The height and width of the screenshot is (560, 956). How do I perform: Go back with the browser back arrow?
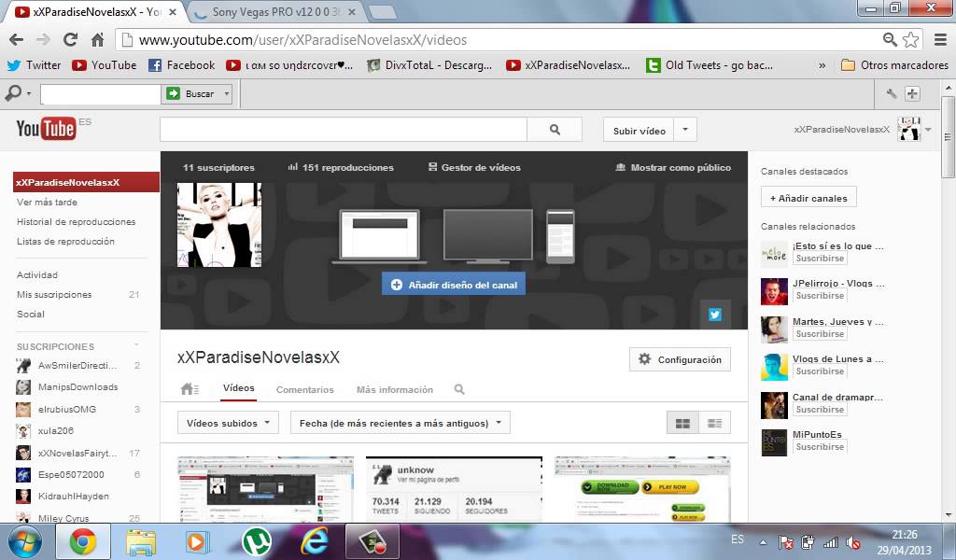click(17, 40)
